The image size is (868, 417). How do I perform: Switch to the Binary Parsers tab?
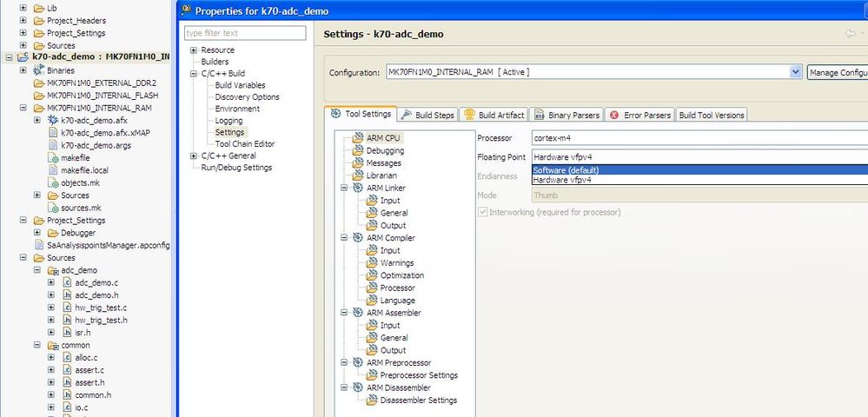(567, 115)
